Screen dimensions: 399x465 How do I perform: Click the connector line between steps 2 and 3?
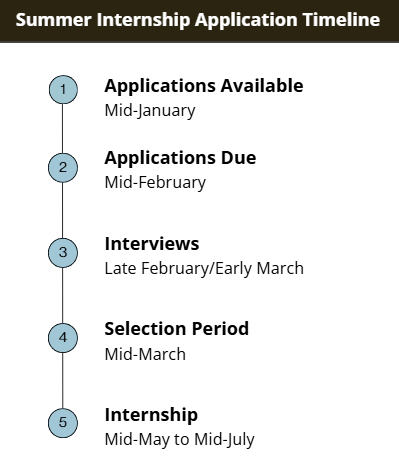point(63,210)
